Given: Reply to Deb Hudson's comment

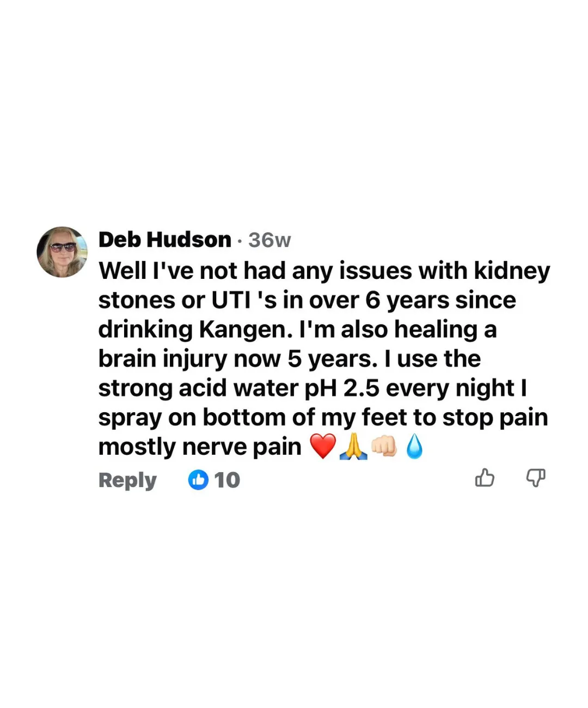Looking at the screenshot, I should (127, 480).
